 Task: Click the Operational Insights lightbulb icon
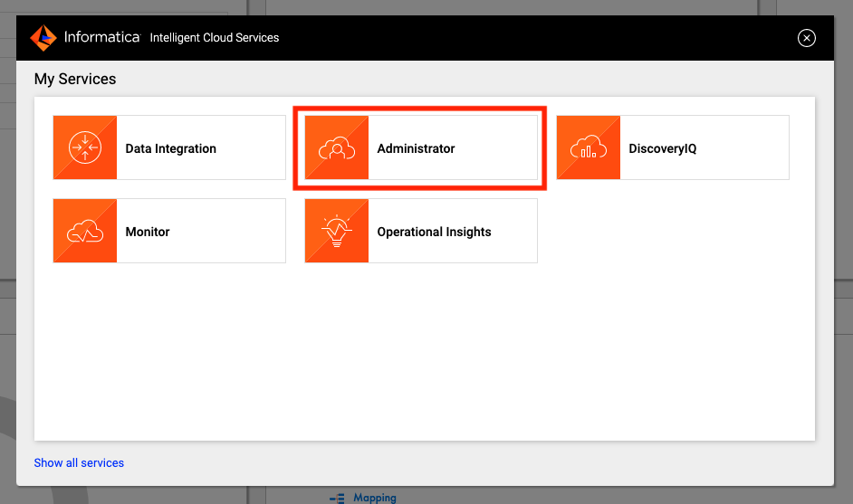(x=337, y=231)
